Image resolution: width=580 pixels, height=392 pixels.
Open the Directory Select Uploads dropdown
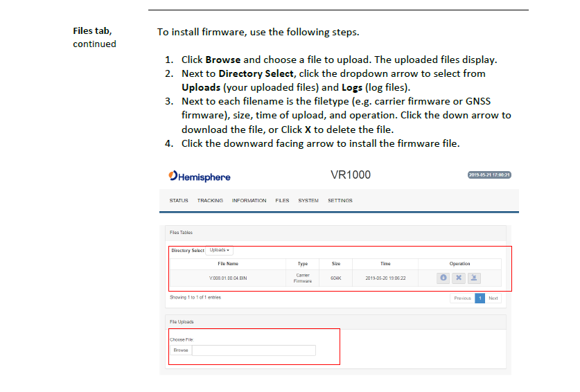(x=220, y=250)
